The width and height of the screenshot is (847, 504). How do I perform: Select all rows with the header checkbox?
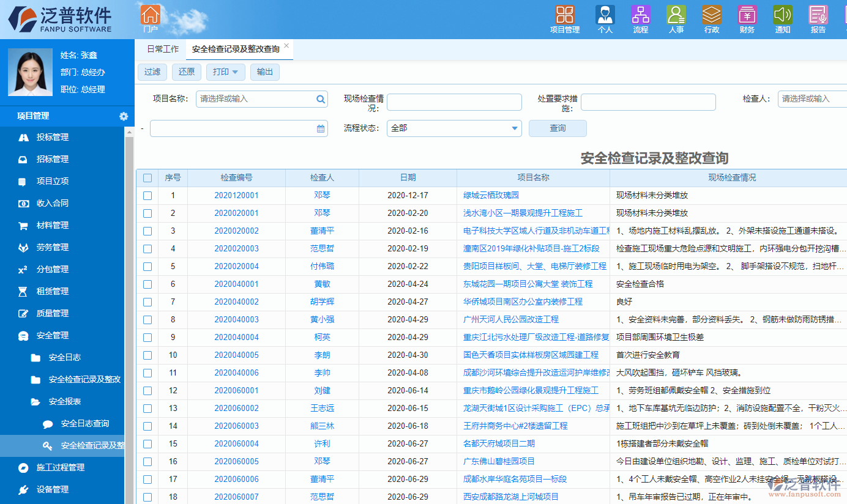pos(147,177)
